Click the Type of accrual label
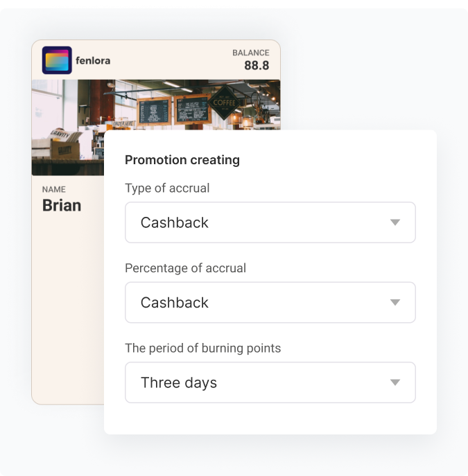 (167, 188)
